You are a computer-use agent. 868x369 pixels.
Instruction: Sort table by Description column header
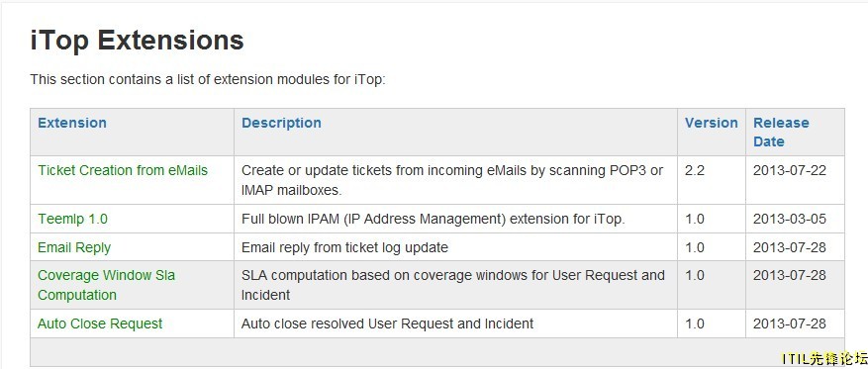pos(281,123)
